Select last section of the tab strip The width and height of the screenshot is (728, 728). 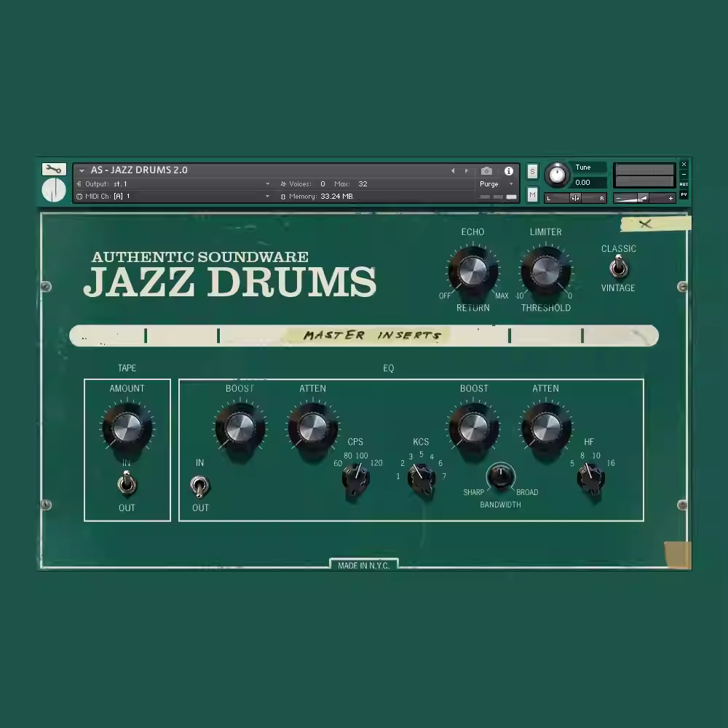point(621,336)
